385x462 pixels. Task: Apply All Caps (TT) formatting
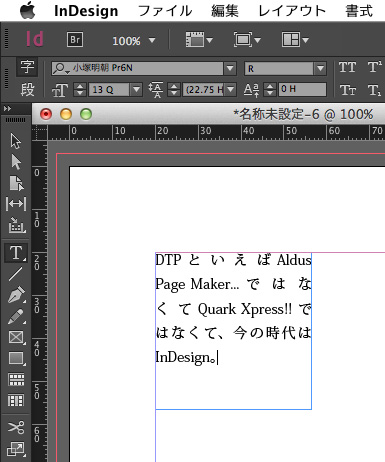pos(347,68)
